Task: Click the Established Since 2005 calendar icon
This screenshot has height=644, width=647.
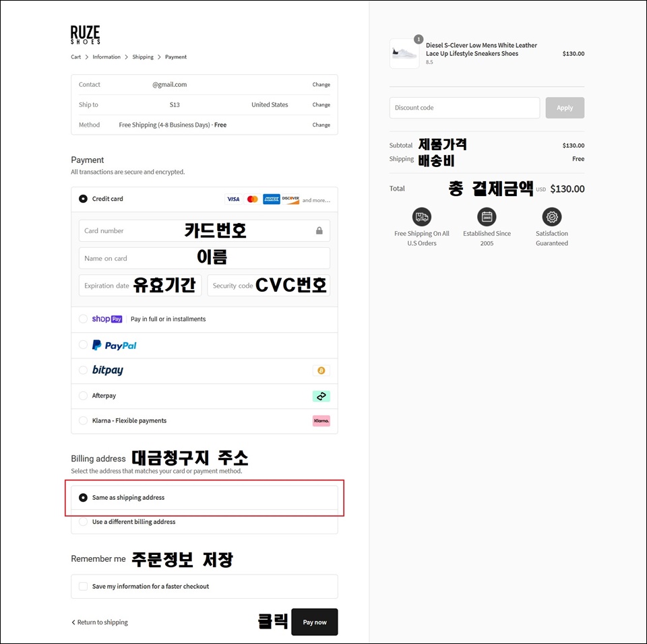Action: point(487,217)
